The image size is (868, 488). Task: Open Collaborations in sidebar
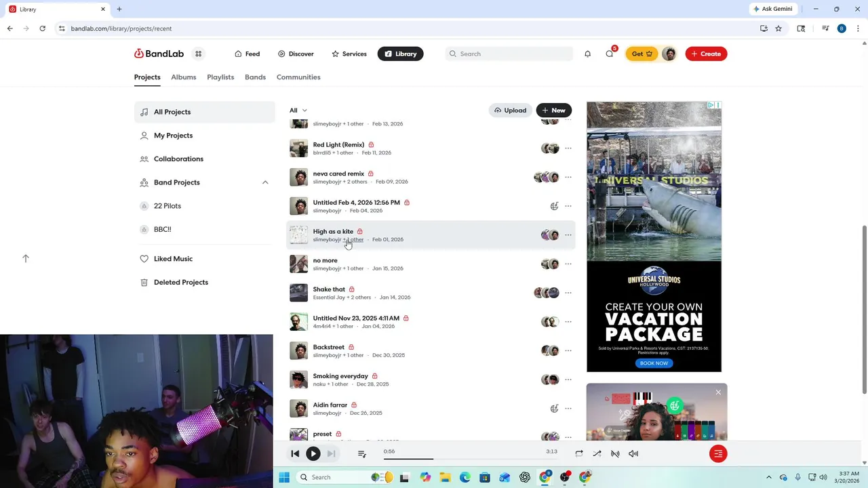point(204,159)
